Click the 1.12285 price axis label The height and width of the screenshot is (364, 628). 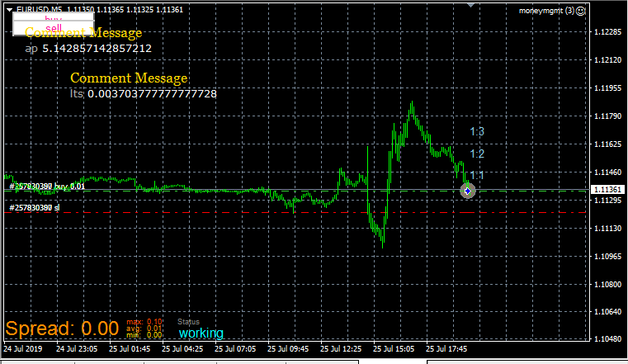click(x=607, y=32)
